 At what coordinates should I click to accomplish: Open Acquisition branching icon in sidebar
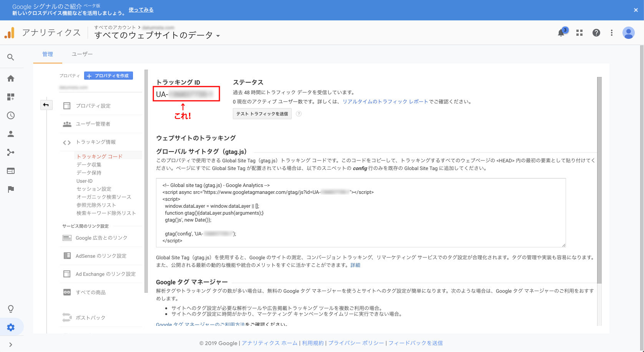[11, 152]
